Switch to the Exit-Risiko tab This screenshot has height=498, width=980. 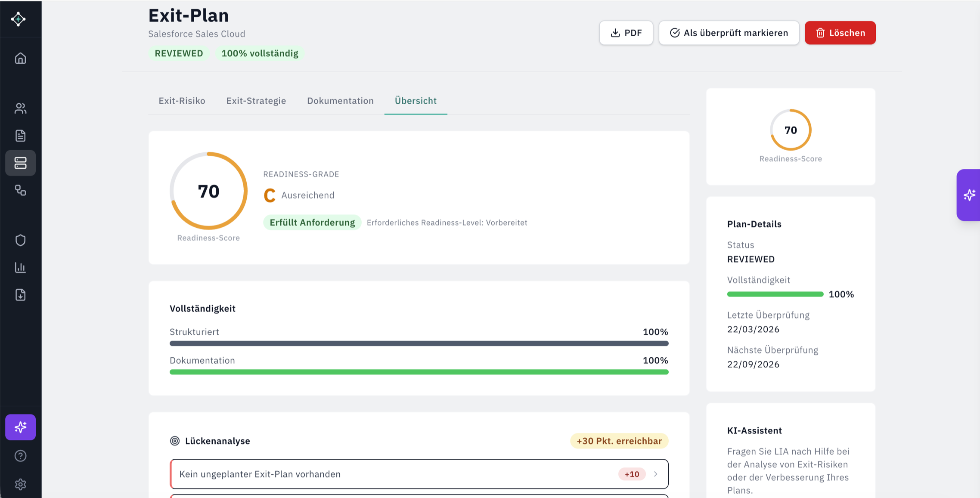pyautogui.click(x=182, y=101)
